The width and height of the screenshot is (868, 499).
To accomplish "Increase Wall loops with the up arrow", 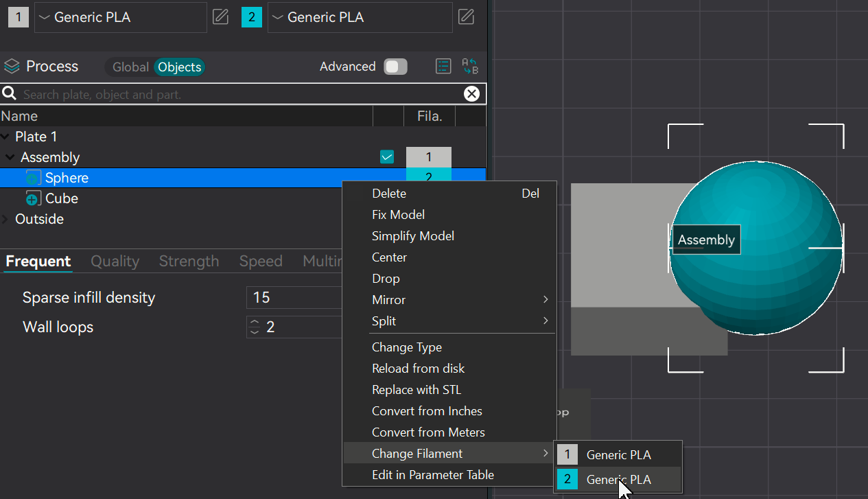I will (255, 322).
